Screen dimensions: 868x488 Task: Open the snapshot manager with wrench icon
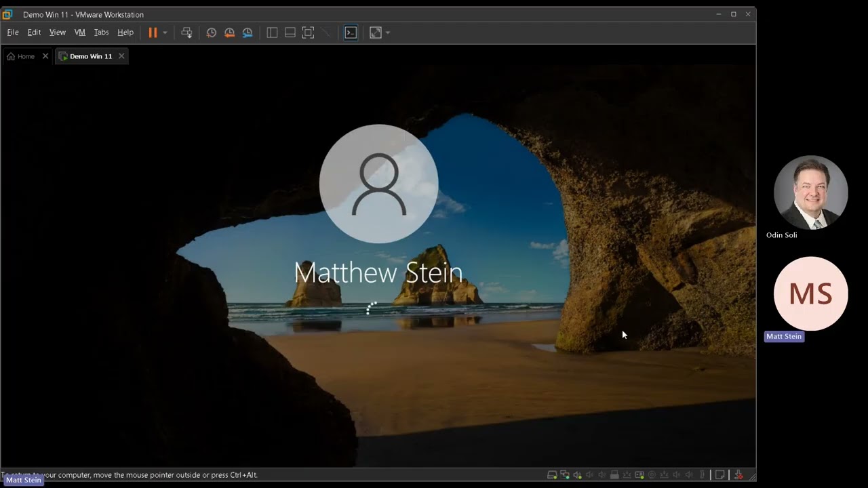pyautogui.click(x=248, y=33)
